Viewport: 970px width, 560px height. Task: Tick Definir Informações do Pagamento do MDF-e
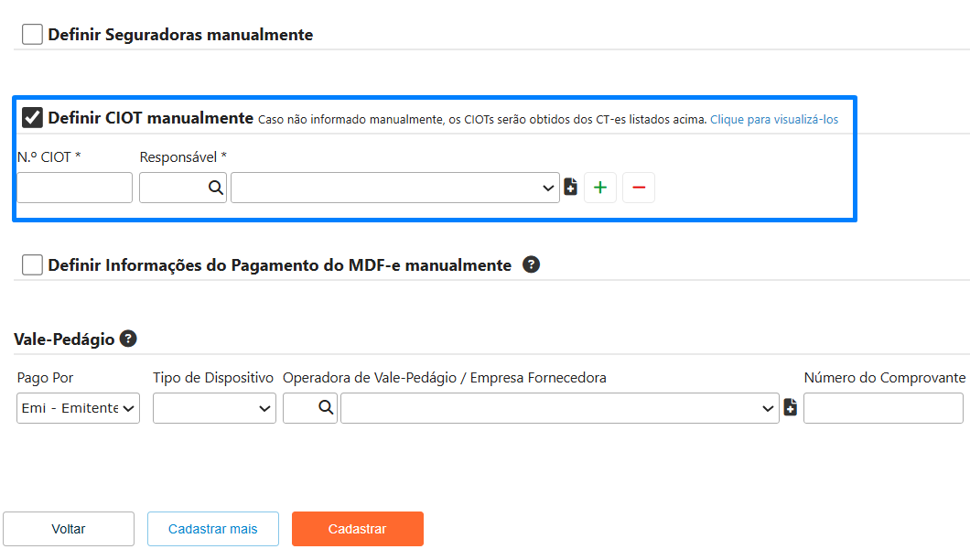click(33, 265)
